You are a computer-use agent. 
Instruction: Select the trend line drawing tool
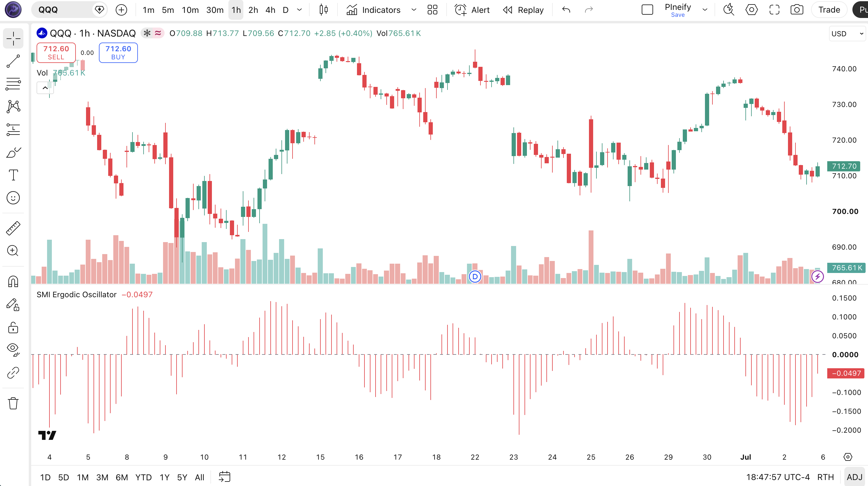pos(13,61)
